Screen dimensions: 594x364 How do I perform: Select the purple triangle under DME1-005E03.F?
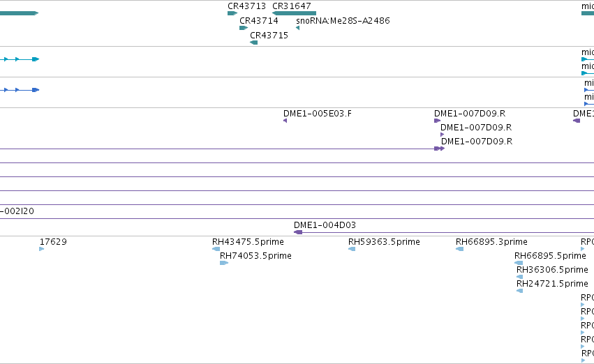[x=285, y=121]
